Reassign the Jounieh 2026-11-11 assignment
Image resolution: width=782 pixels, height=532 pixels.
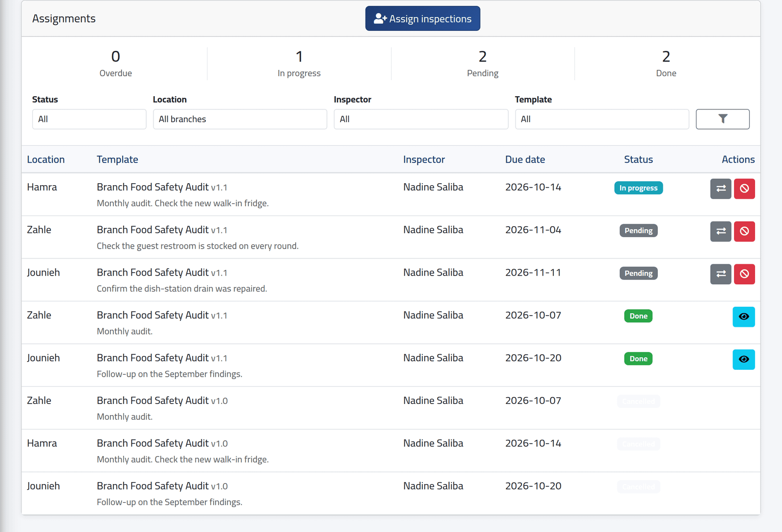[720, 274]
